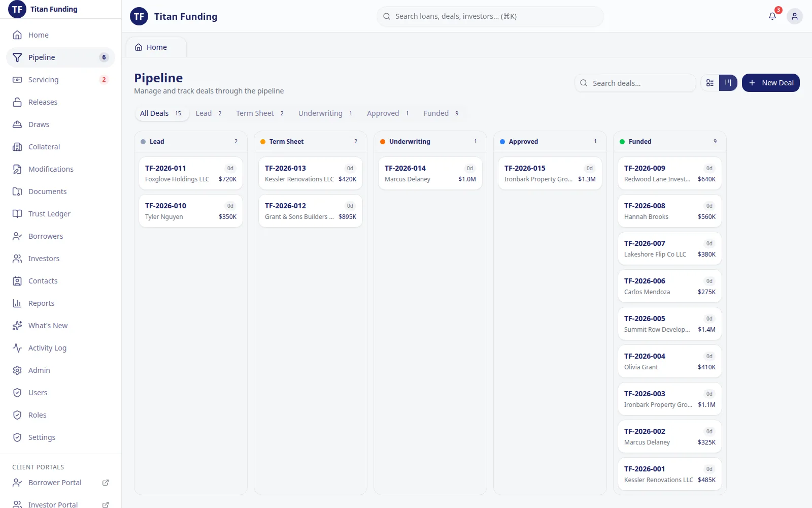Screen dimensions: 812x508
Task: Open deal card TF-2026-010 Tyler Nguyen
Action: 191,211
